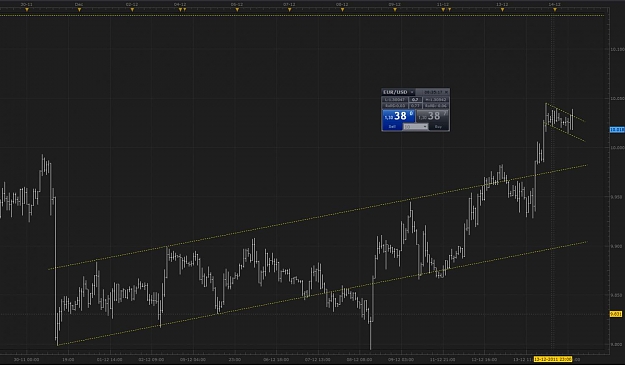Screen dimensions: 625x365
Task: Click the 13-12 day marker triangle
Action: coord(502,10)
